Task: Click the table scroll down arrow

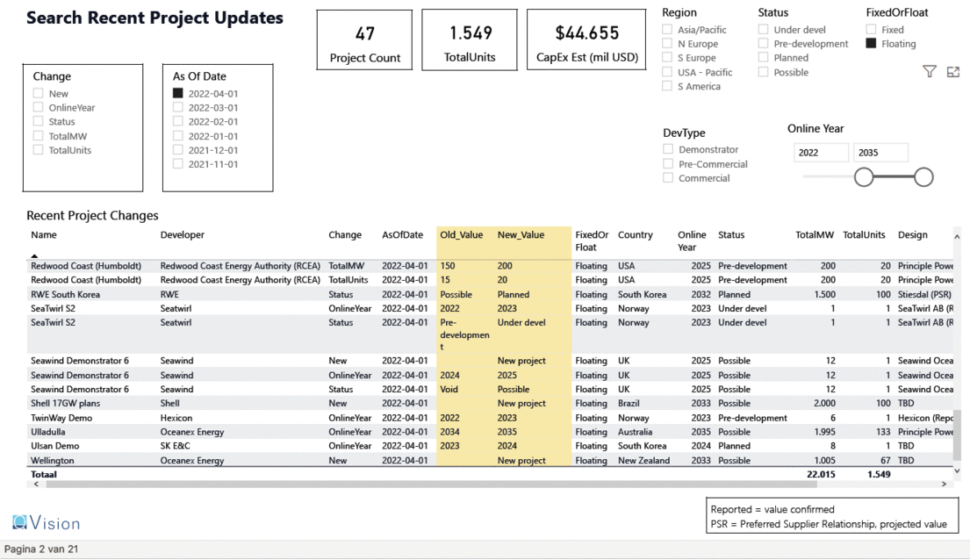Action: (956, 470)
